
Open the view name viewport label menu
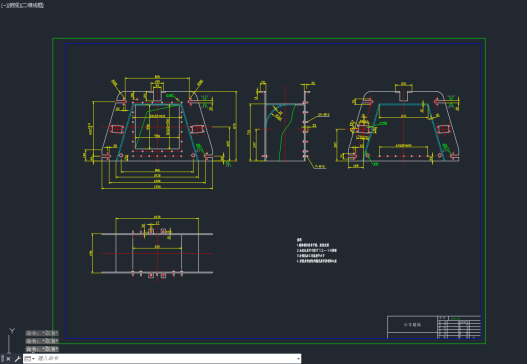14,5
